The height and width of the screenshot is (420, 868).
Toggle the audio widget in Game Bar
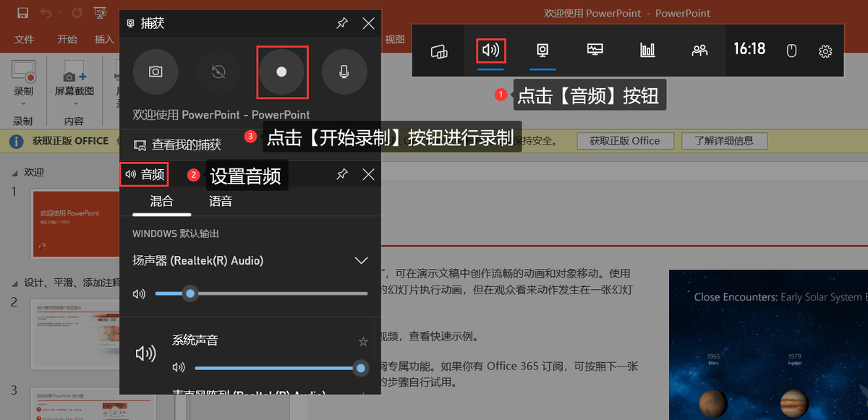pos(490,51)
